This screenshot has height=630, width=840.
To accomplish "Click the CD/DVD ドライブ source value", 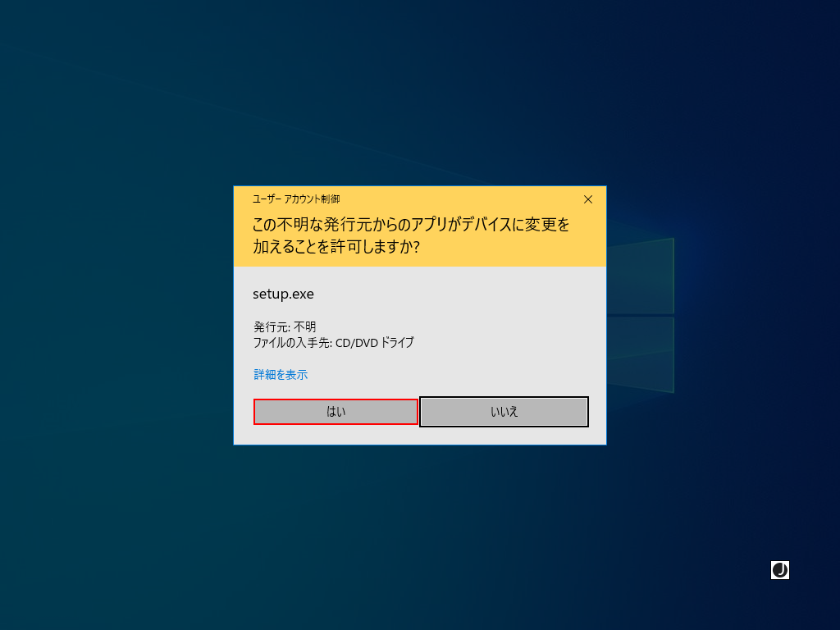I will click(375, 342).
